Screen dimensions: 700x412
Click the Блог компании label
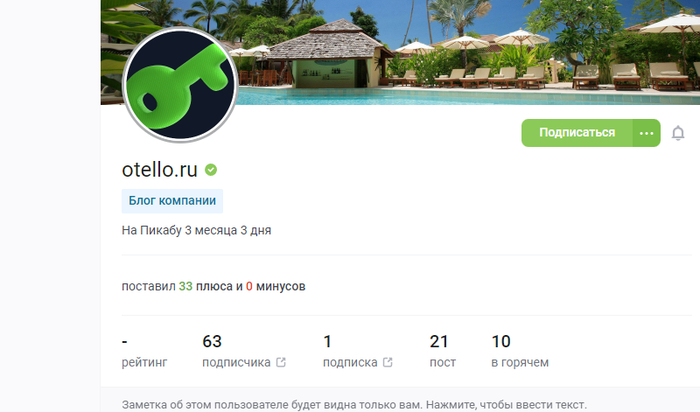pos(172,201)
